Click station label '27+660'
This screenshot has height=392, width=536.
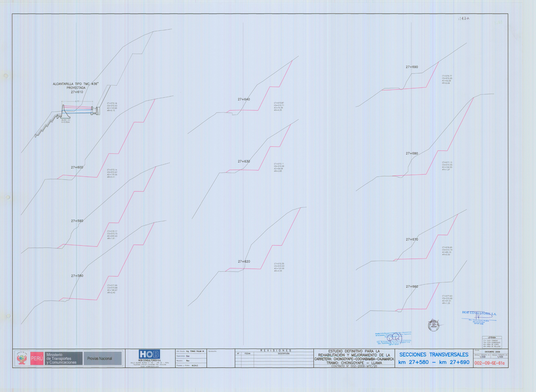point(412,286)
